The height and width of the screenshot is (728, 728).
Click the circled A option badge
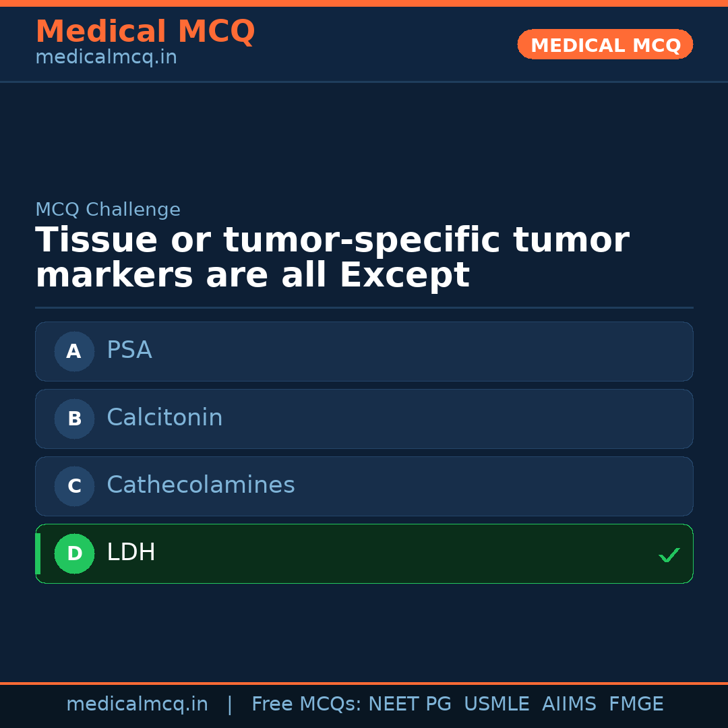(x=74, y=351)
